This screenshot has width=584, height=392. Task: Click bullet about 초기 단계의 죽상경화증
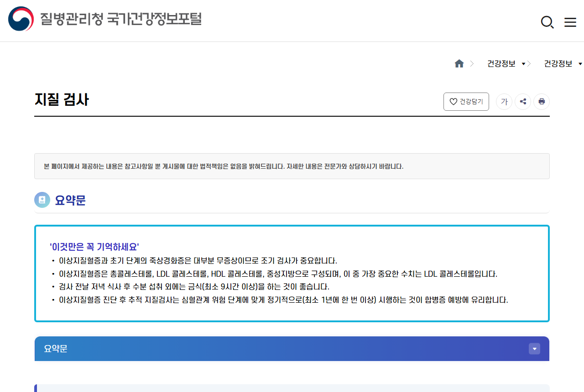click(x=198, y=261)
